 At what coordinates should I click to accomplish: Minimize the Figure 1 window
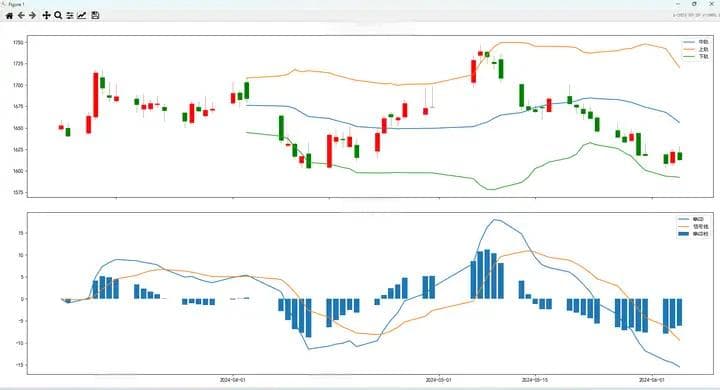678,4
